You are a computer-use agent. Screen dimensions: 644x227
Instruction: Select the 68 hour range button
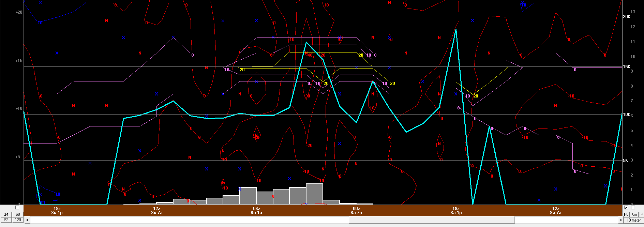click(x=18, y=214)
